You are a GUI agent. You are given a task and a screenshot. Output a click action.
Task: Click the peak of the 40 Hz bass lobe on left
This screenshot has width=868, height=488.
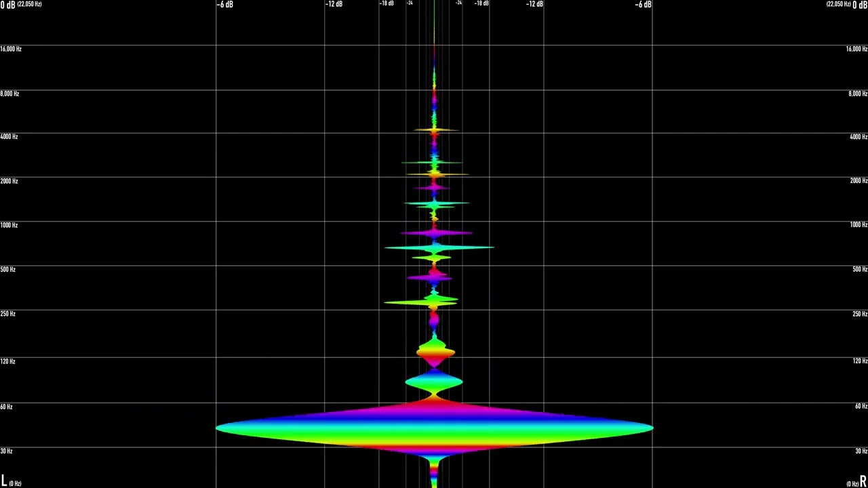click(x=217, y=428)
